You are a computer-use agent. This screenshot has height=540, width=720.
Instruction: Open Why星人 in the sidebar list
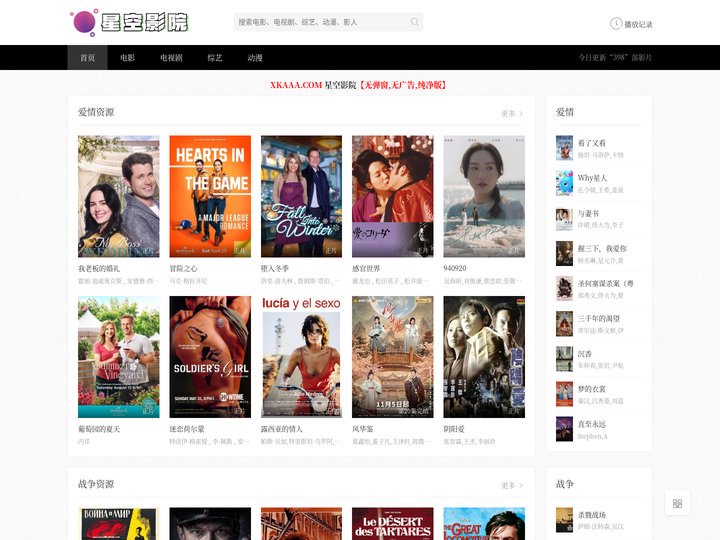[x=592, y=178]
